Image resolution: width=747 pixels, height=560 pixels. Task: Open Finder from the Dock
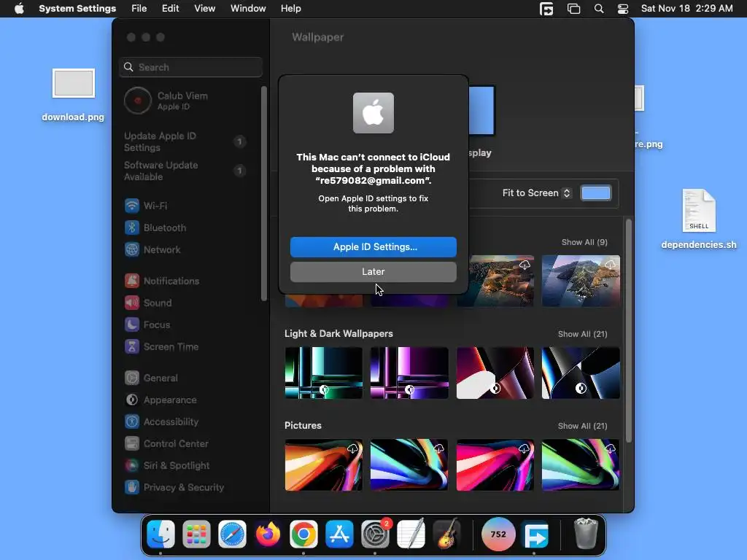pos(160,534)
